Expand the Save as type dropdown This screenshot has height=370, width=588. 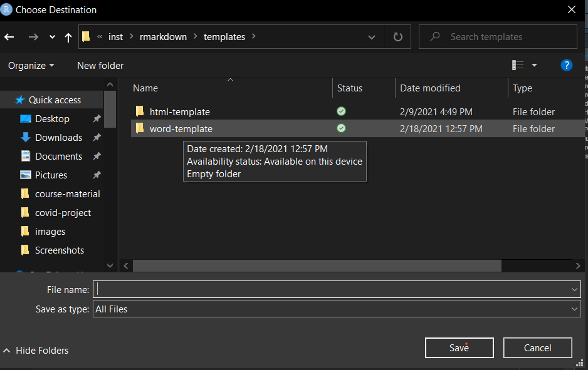[x=575, y=309]
